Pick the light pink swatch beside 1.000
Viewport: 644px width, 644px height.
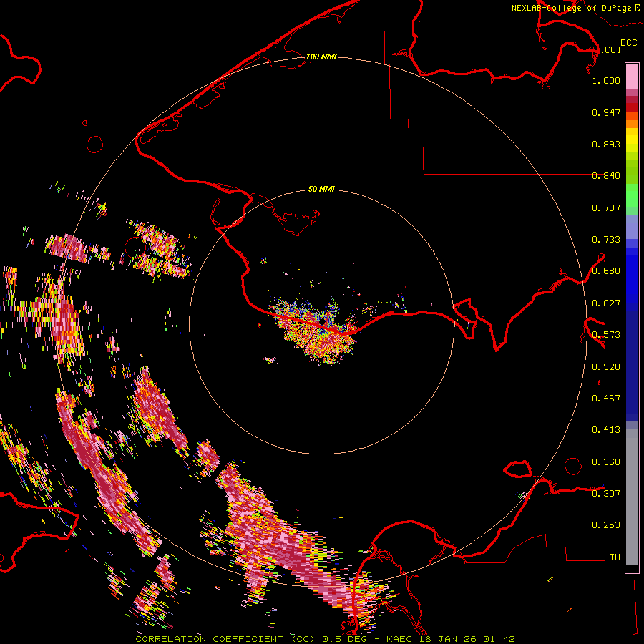pos(632,77)
